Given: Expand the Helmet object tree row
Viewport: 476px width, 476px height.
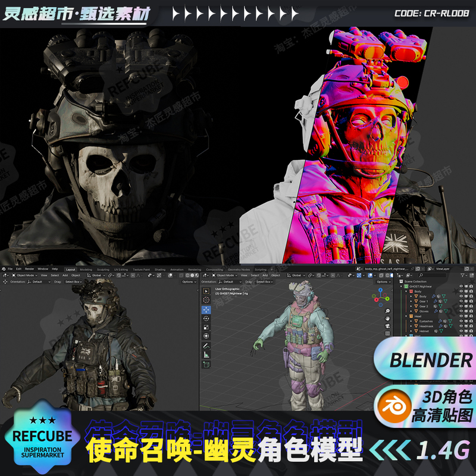Looking at the screenshot, I should click(411, 331).
